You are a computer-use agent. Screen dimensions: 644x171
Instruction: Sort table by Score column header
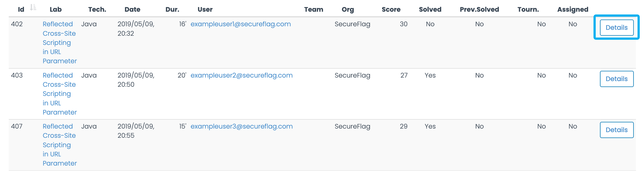(x=391, y=9)
